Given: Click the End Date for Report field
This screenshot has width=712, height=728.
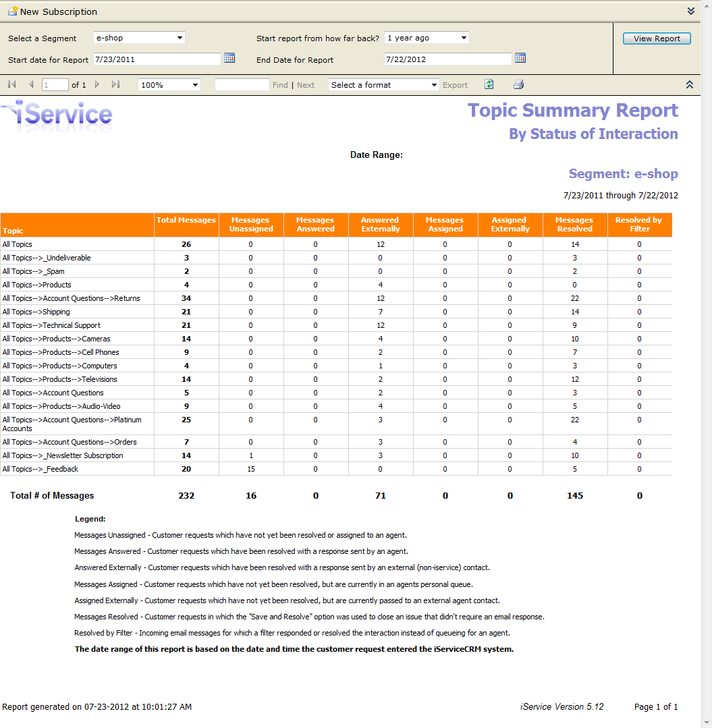Looking at the screenshot, I should point(447,59).
